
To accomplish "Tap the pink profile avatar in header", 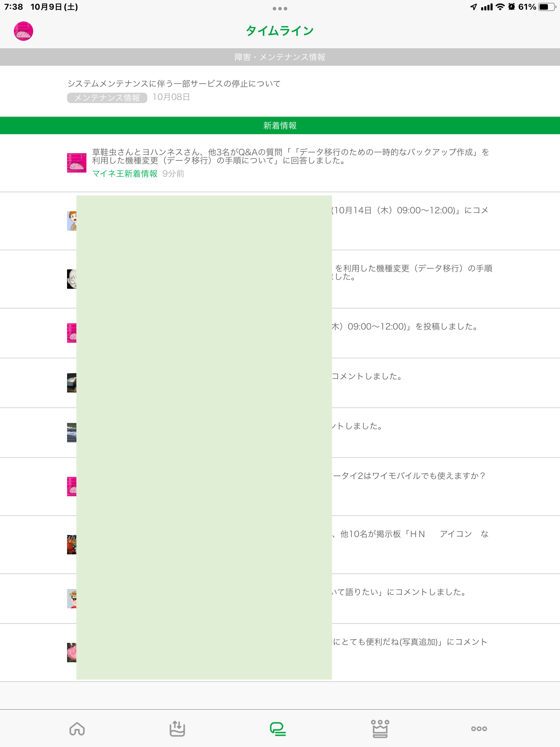I will pyautogui.click(x=24, y=31).
